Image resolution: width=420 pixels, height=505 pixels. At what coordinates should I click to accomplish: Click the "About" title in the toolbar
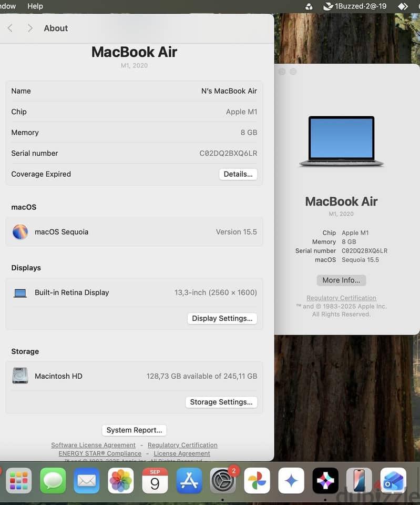[x=56, y=28]
